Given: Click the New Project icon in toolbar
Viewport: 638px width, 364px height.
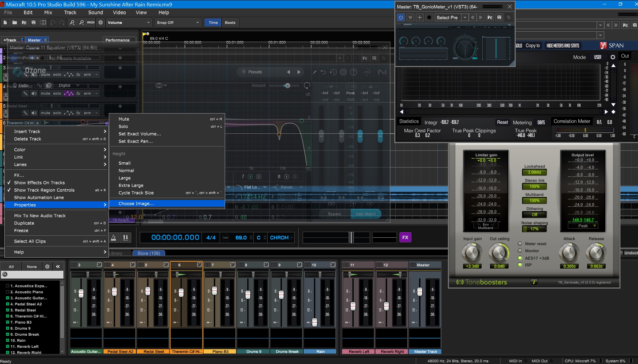Looking at the screenshot, I should pyautogui.click(x=5, y=23).
